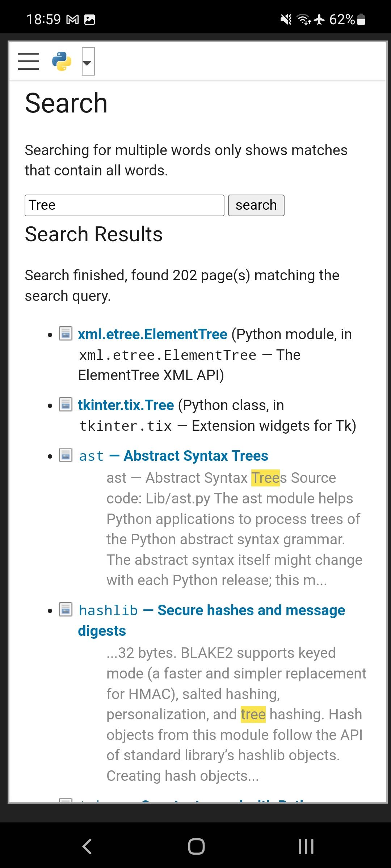This screenshot has width=391, height=868.
Task: Open the tkinter.tix.Tree class link
Action: click(x=126, y=405)
